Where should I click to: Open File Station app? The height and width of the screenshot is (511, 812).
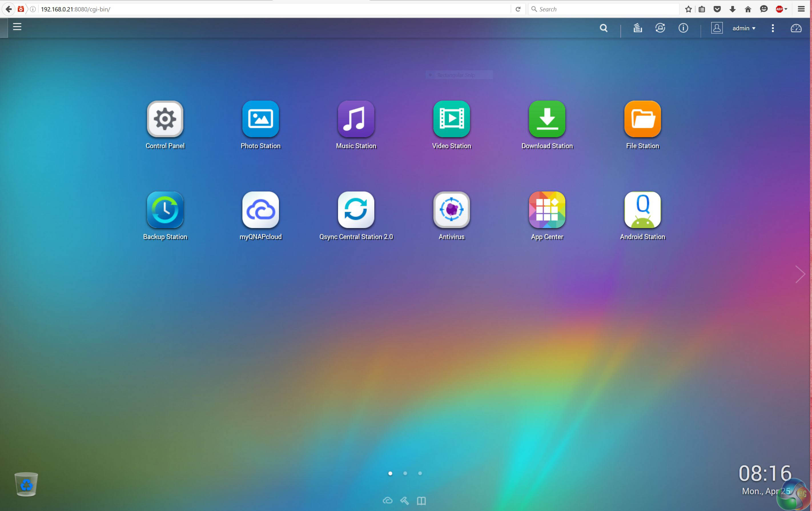642,119
